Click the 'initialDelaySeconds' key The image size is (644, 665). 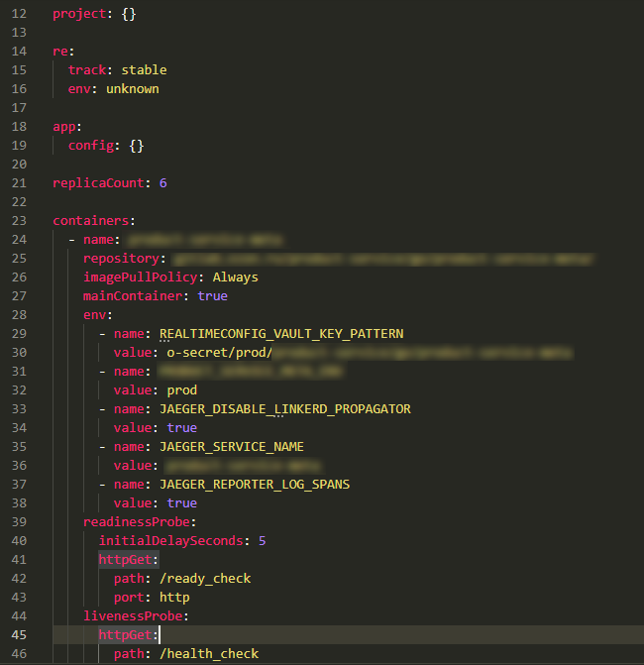(170, 541)
